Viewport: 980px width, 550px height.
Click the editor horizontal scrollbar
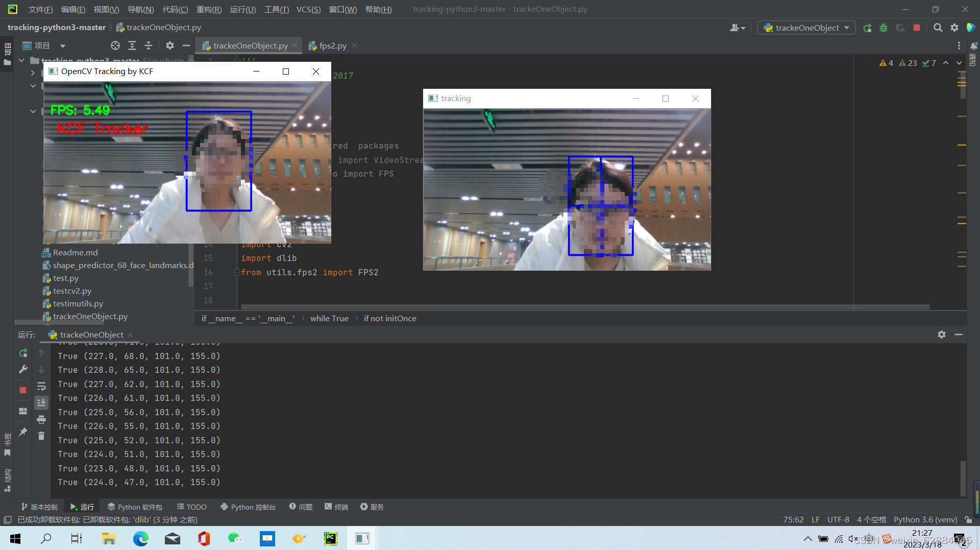tap(585, 307)
